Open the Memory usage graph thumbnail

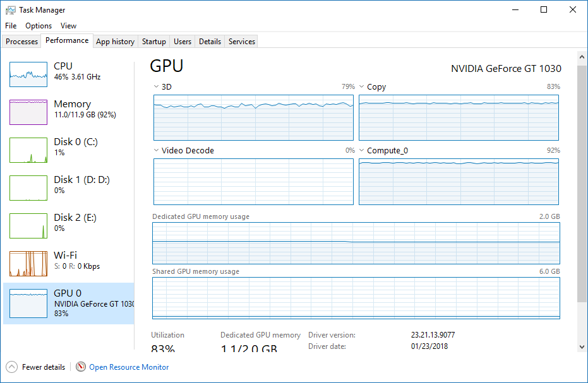(x=28, y=112)
